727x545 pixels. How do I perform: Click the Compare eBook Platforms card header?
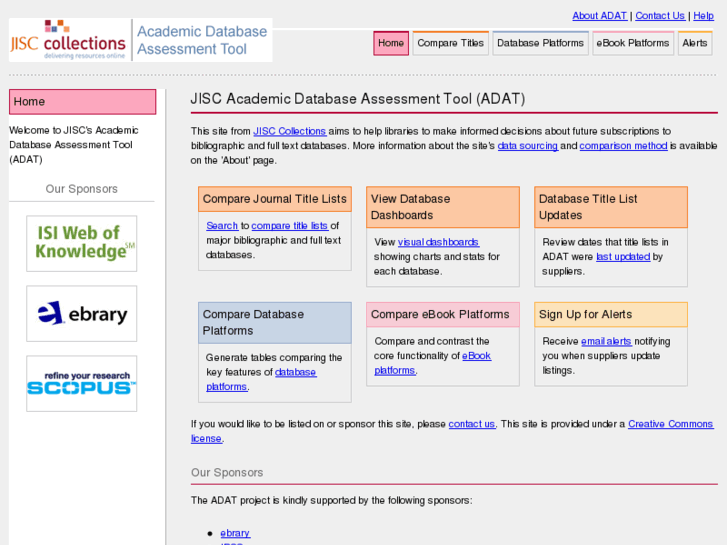[443, 314]
